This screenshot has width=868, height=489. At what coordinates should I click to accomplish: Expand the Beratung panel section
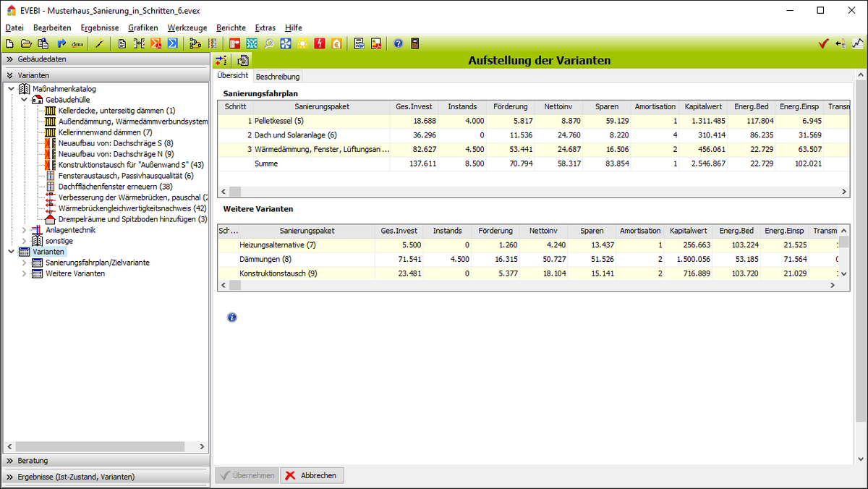pos(105,460)
